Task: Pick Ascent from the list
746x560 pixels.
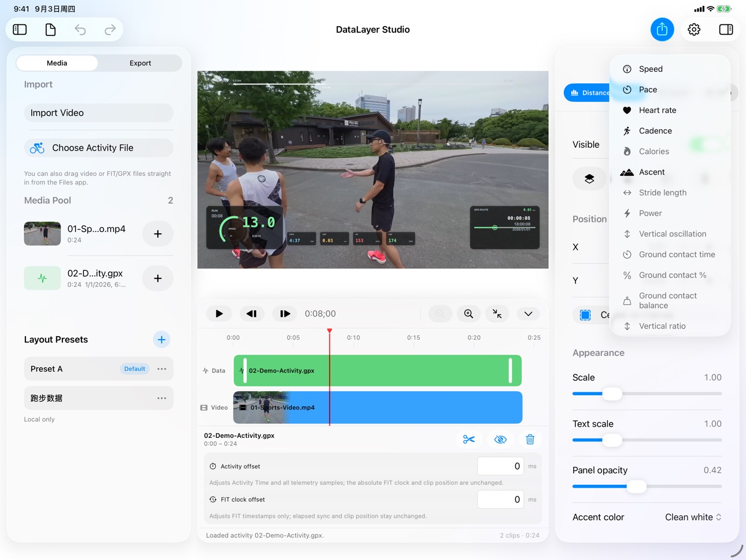Action: tap(670, 172)
